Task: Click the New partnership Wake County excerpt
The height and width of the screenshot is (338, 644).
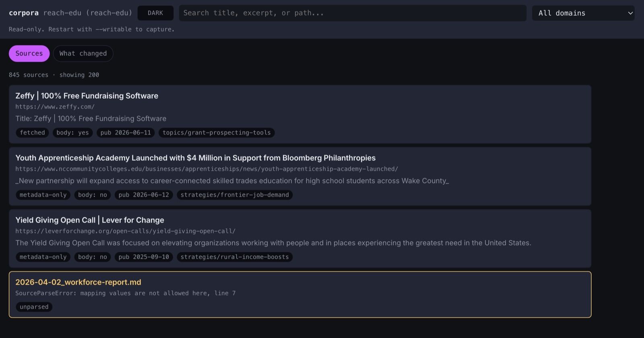Action: (x=232, y=181)
